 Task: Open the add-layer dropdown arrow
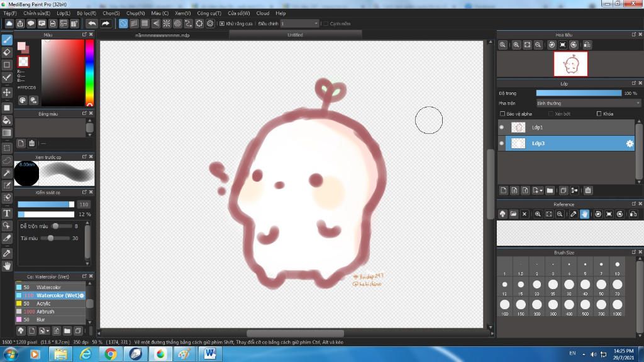[x=538, y=190]
